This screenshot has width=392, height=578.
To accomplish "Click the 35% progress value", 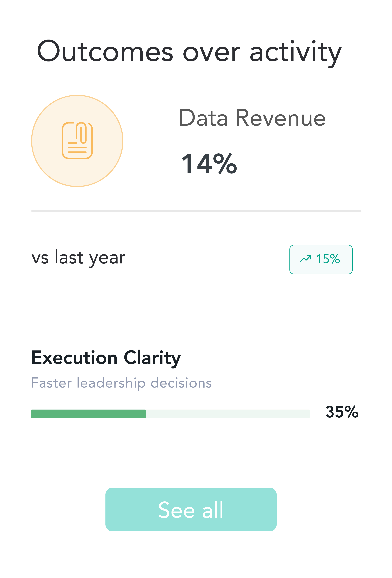I will tap(342, 412).
